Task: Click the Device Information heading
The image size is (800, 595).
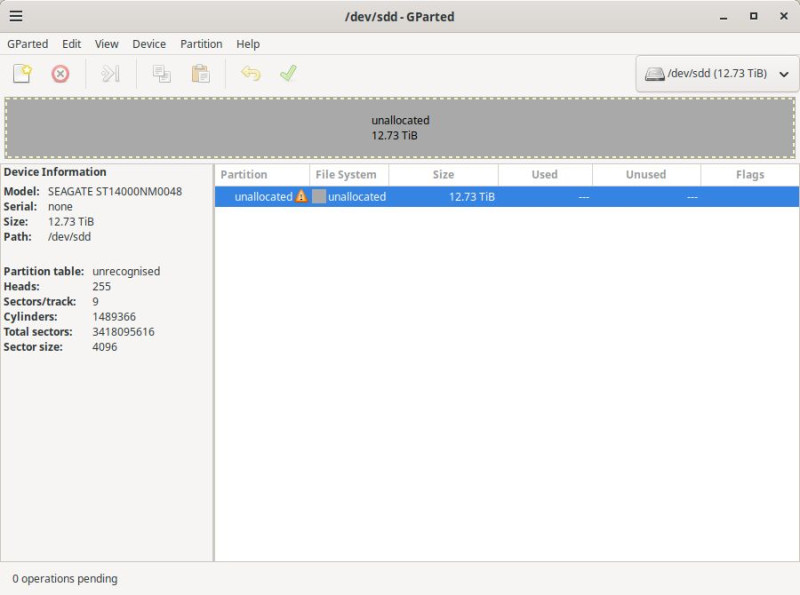Action: pos(55,172)
